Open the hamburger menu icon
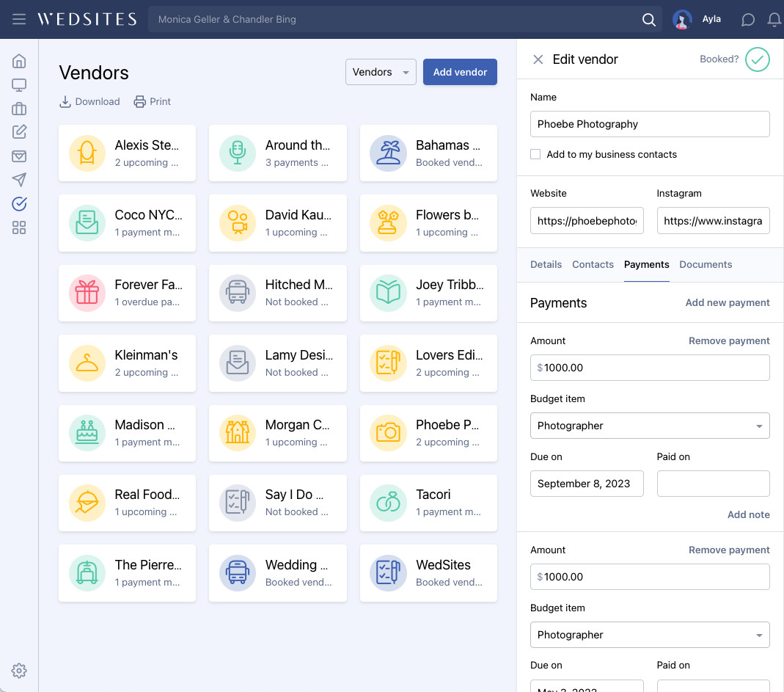Screen dimensions: 784x692 pos(19,19)
